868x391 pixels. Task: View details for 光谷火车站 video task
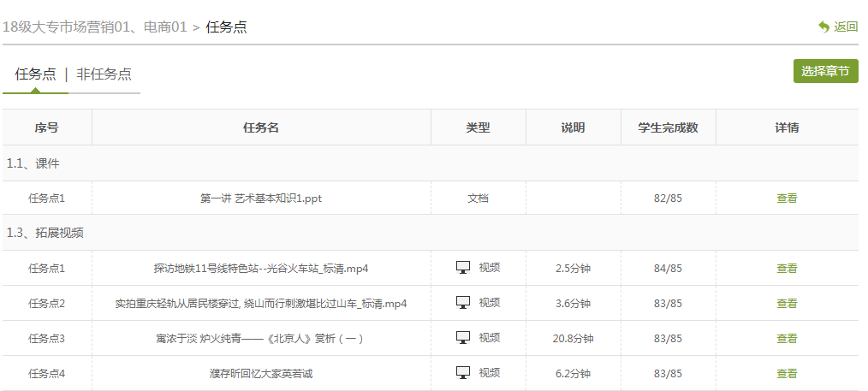tap(786, 268)
